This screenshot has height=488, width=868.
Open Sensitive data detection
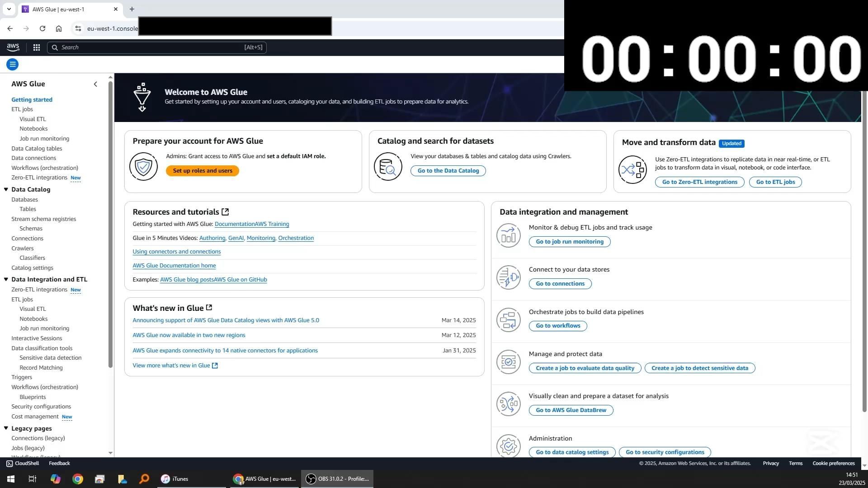[51, 358]
